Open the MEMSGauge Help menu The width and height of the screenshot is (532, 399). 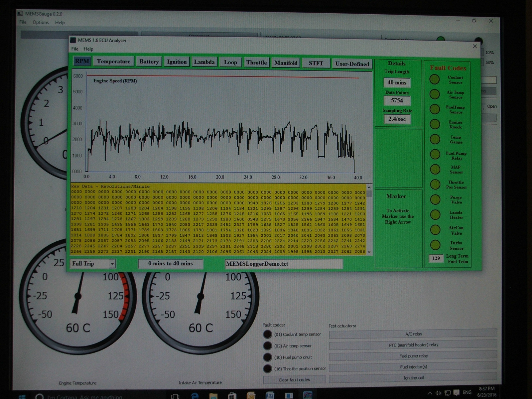(60, 23)
